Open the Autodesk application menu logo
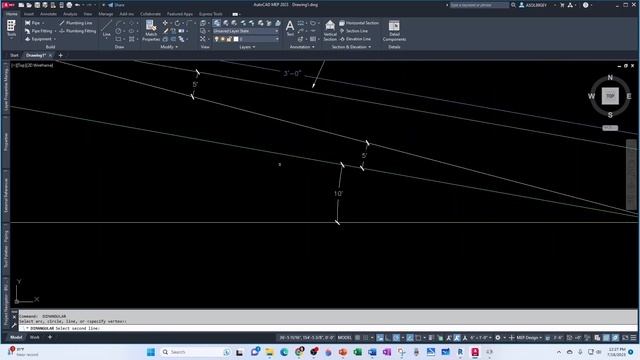Viewport: 640px width, 360px height. click(9, 5)
